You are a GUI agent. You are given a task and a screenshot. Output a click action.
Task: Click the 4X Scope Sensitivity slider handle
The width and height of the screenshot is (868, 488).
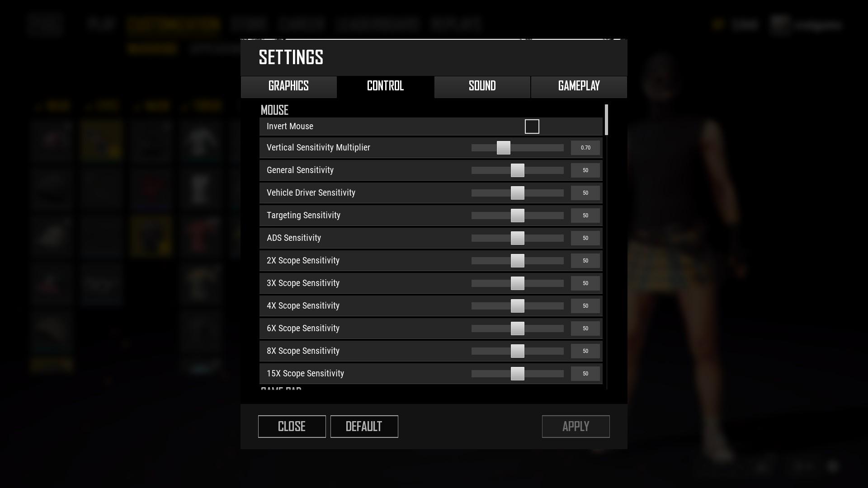pyautogui.click(x=517, y=305)
